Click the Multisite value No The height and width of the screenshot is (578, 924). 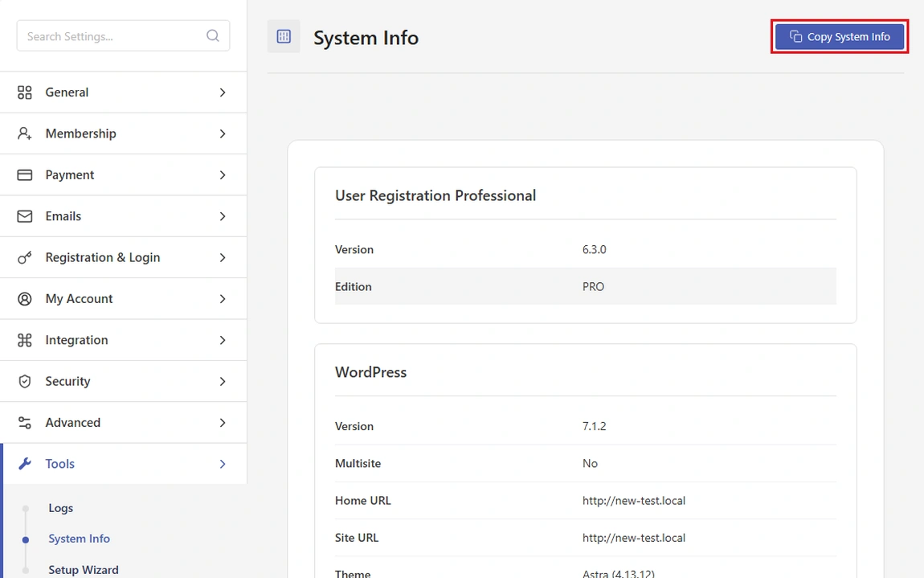[590, 464]
